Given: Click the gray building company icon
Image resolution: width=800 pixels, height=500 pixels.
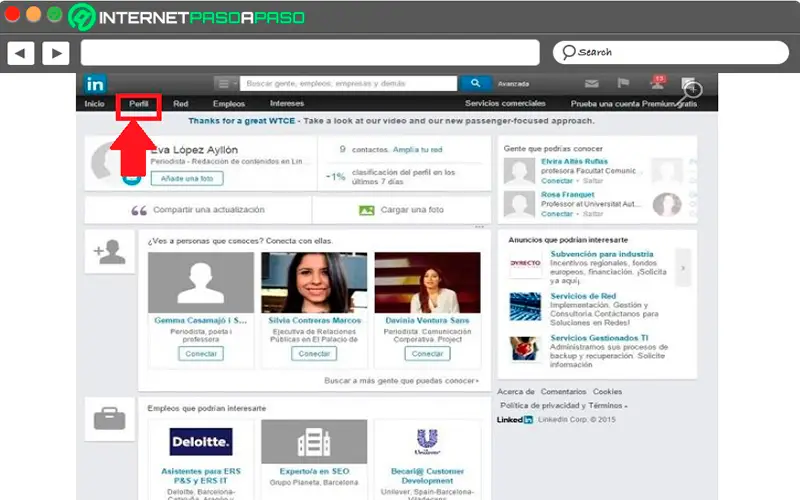Looking at the screenshot, I should 314,442.
